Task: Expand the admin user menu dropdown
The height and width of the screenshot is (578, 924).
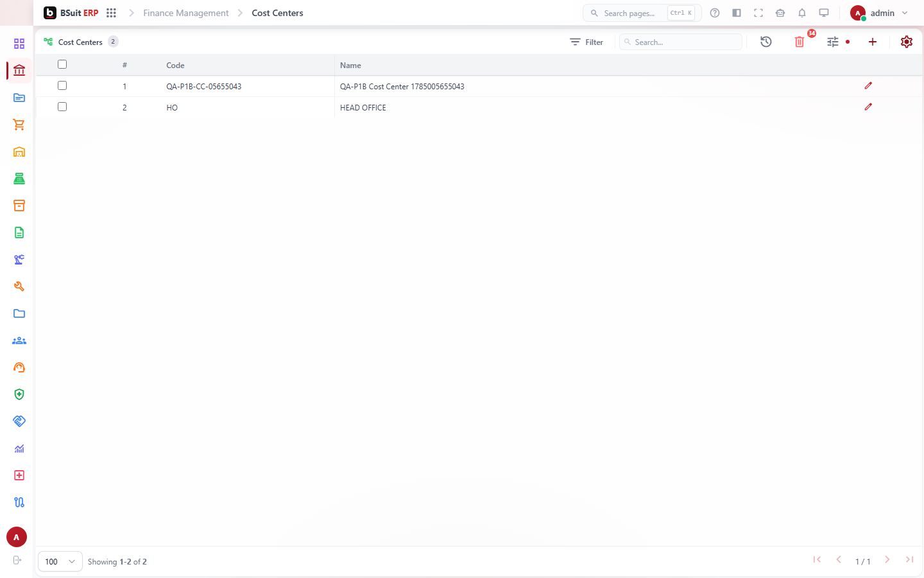Action: [880, 13]
